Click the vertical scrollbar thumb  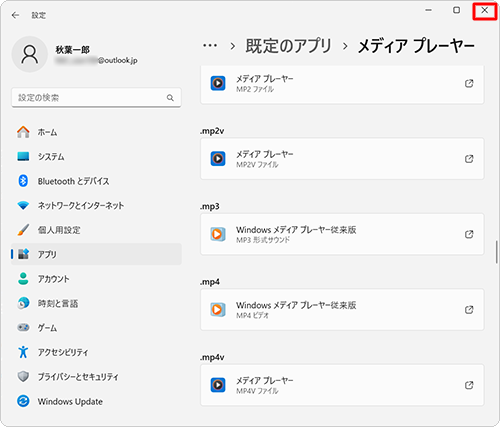[496, 252]
